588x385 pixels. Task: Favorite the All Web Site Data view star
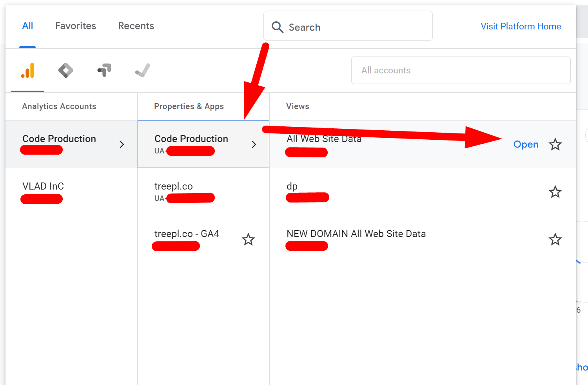coord(555,144)
